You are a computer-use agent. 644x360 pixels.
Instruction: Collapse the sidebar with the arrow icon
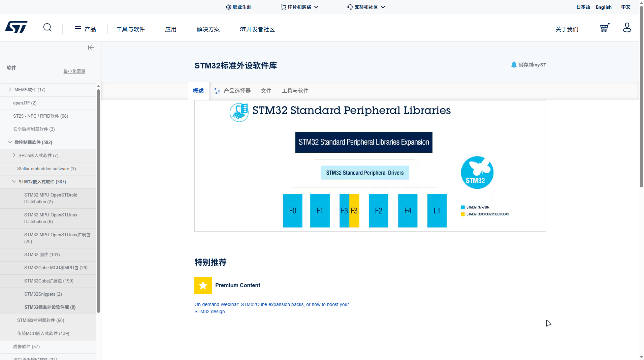pos(91,48)
